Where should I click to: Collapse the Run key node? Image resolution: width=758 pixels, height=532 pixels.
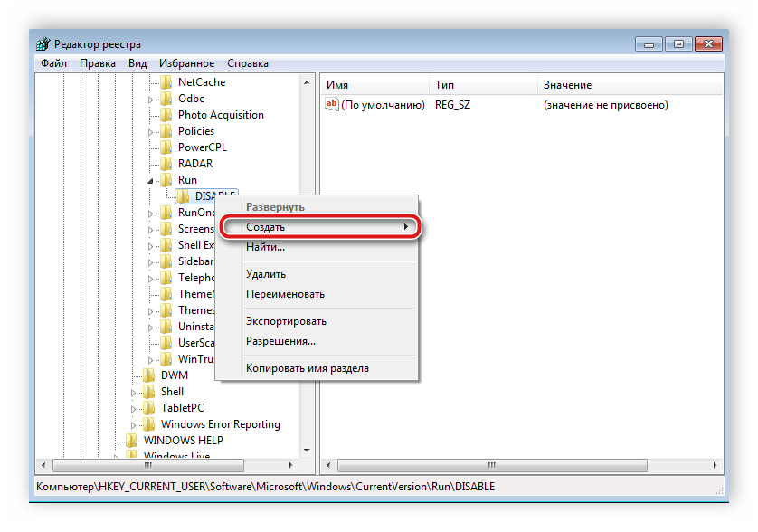[151, 181]
